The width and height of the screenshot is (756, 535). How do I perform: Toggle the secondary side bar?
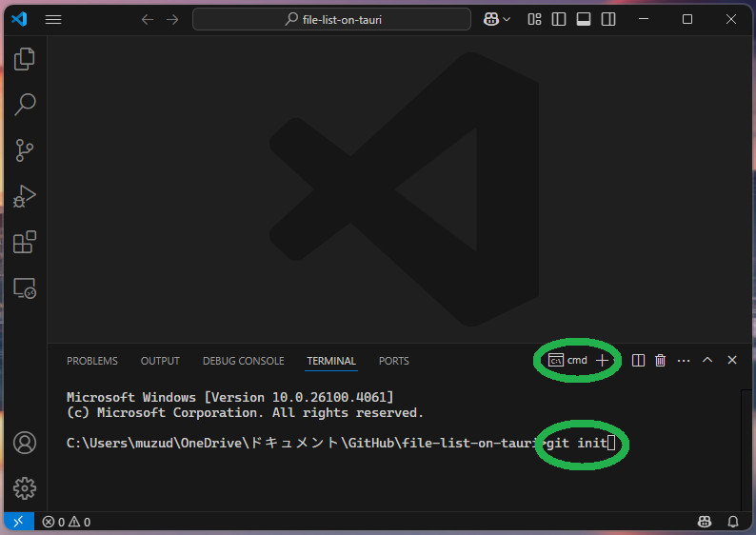click(x=608, y=19)
